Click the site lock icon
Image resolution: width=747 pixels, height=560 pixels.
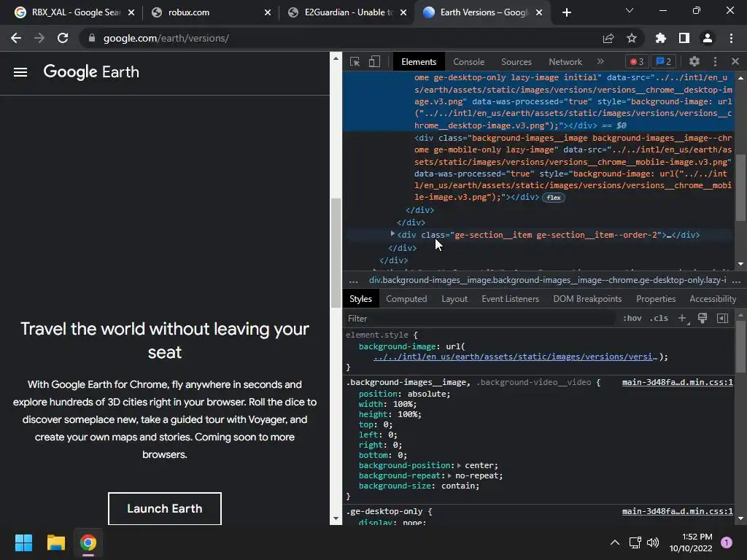(91, 38)
